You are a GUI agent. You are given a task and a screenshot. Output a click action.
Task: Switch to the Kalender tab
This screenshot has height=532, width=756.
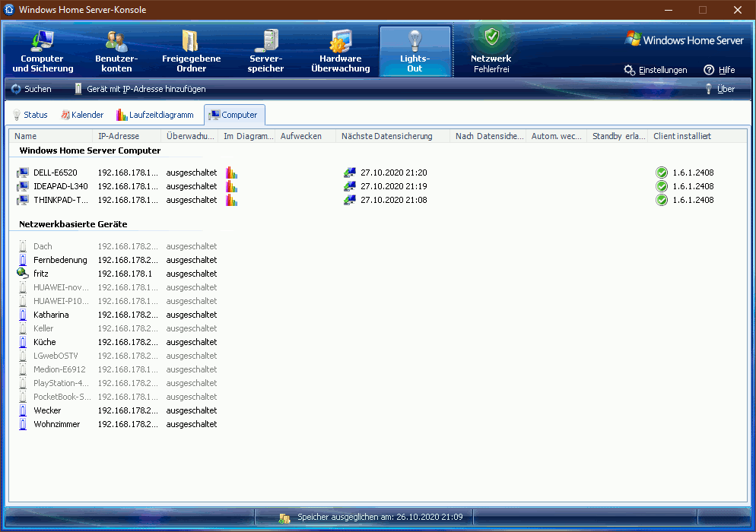click(x=82, y=115)
